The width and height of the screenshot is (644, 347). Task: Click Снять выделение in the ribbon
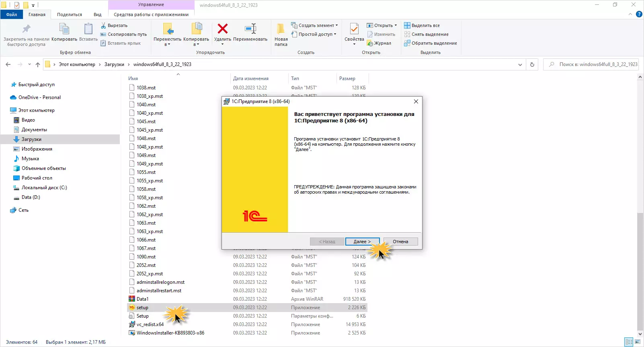(427, 34)
